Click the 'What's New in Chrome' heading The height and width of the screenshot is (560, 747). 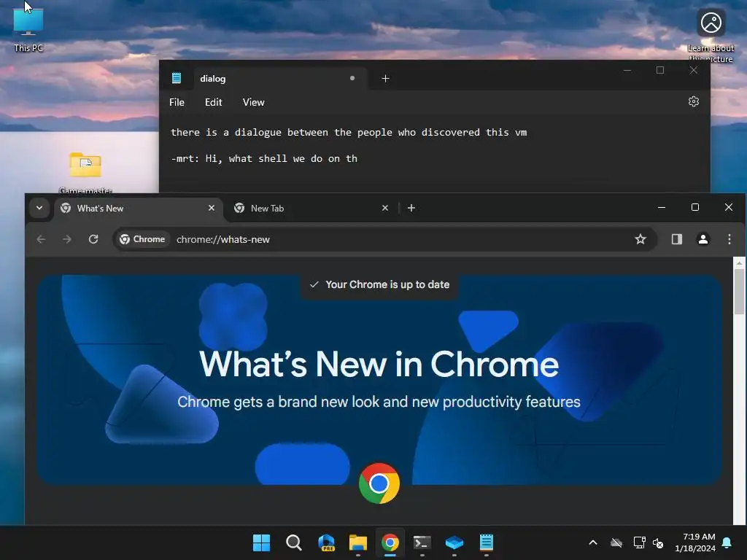[379, 365]
